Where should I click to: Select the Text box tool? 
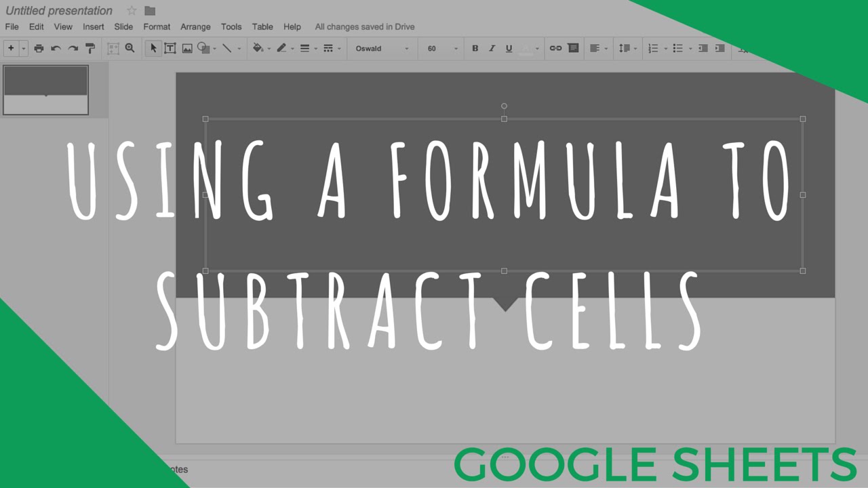click(170, 48)
